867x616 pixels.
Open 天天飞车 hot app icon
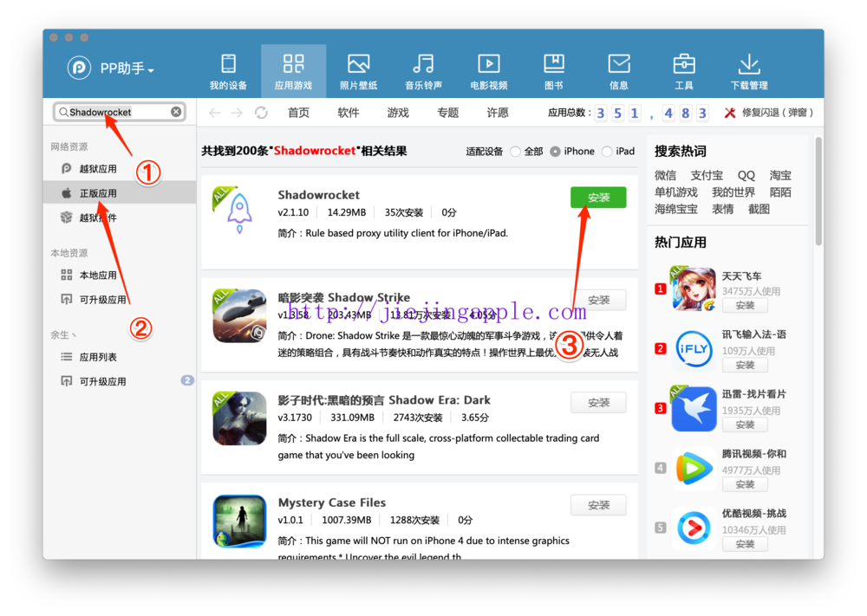pos(694,289)
